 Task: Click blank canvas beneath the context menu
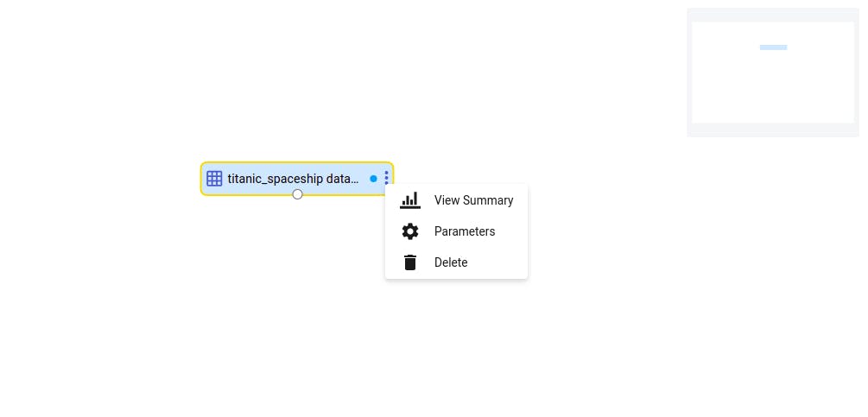456,343
